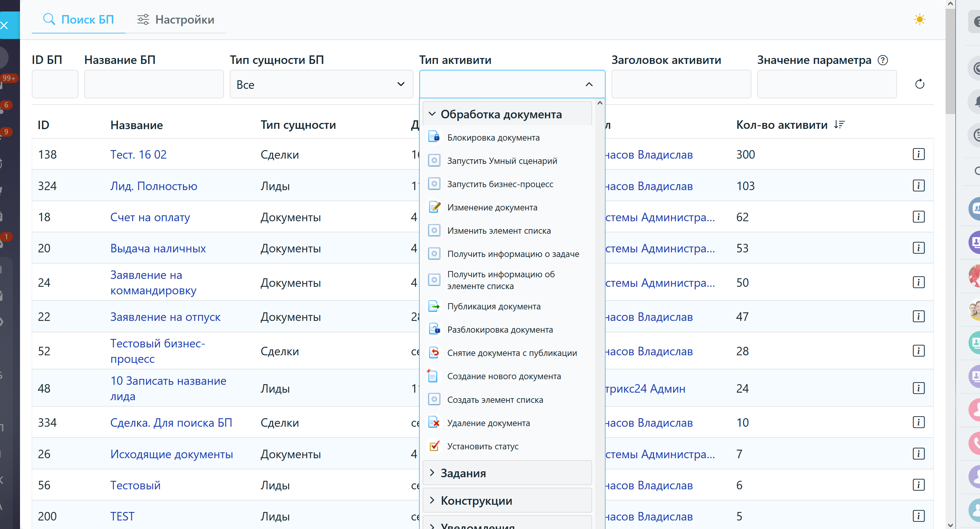This screenshot has width=980, height=529.
Task: Open the Лид. Полностью process link
Action: point(153,186)
